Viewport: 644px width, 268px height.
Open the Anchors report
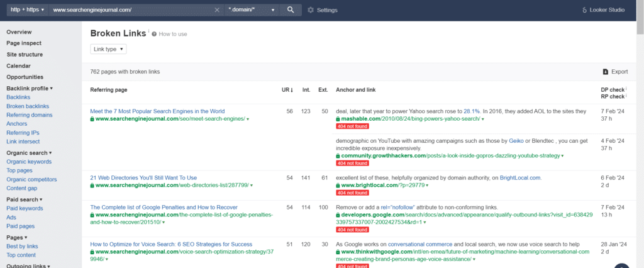click(x=17, y=124)
